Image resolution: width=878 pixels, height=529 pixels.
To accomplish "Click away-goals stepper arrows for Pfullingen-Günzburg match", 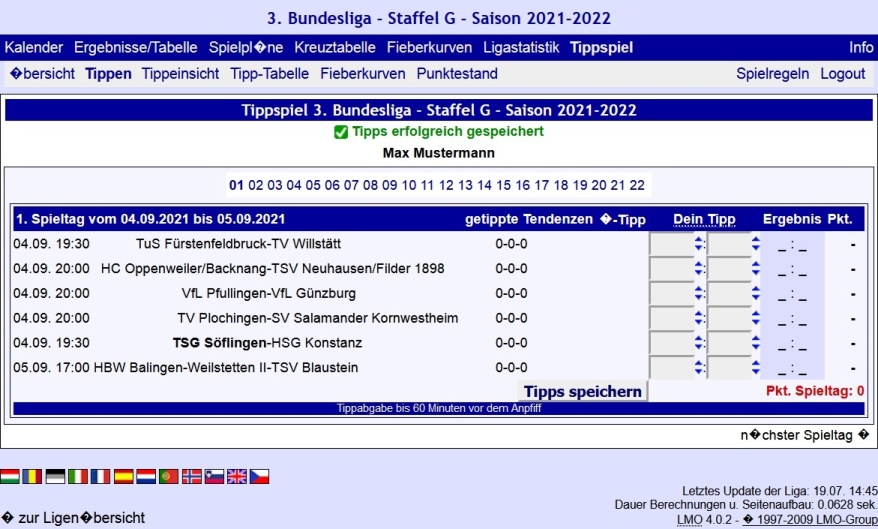I will [755, 293].
